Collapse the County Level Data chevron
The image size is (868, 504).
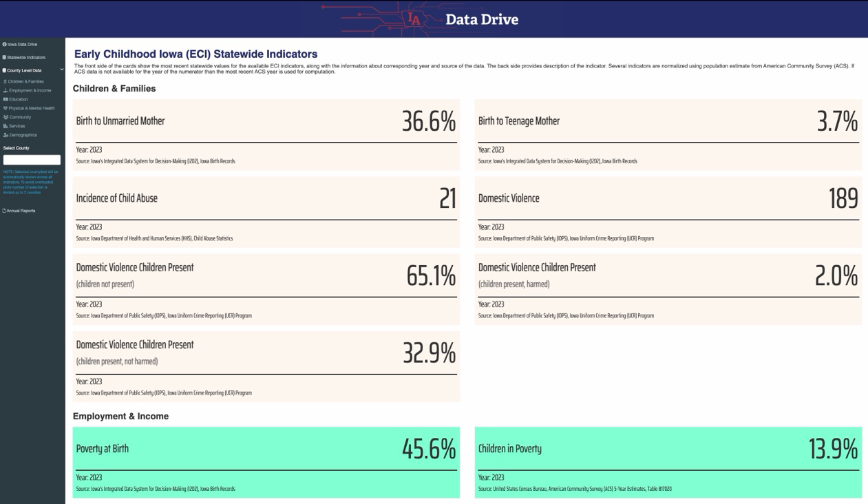[x=62, y=70]
